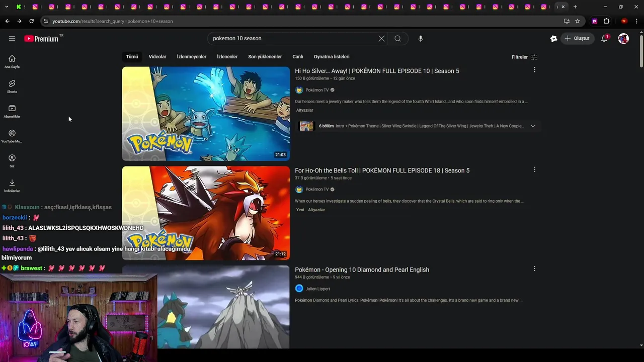Open Julien Lippert channel name link
Screen dimensions: 644x362
click(318, 289)
